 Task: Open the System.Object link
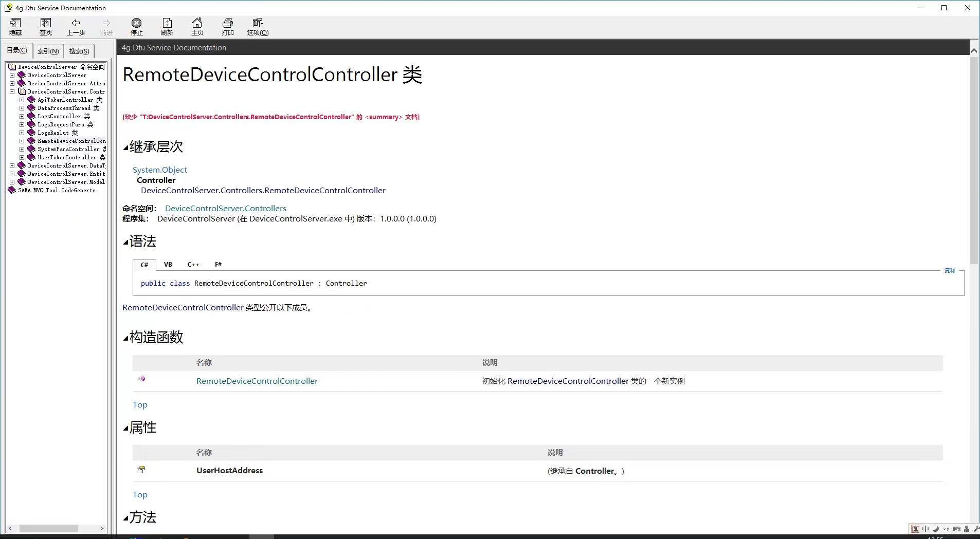tap(160, 170)
